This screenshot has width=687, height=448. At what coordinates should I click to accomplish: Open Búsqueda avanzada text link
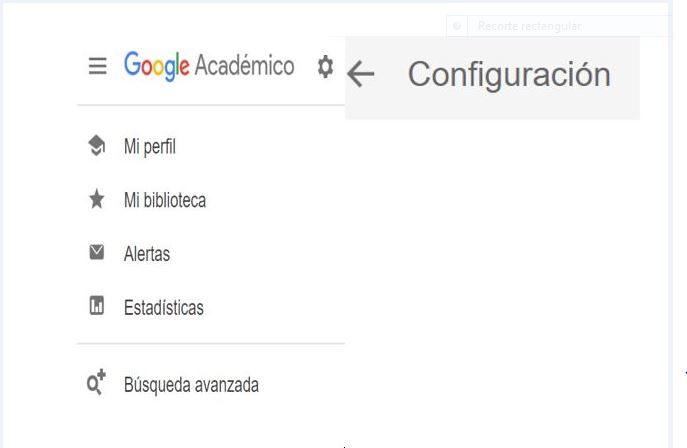pyautogui.click(x=191, y=385)
